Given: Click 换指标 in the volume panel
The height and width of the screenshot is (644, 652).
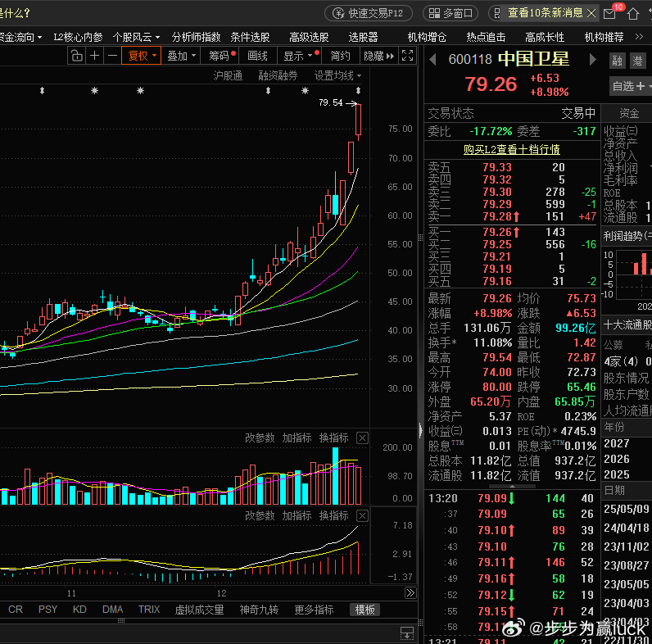Looking at the screenshot, I should [x=333, y=438].
